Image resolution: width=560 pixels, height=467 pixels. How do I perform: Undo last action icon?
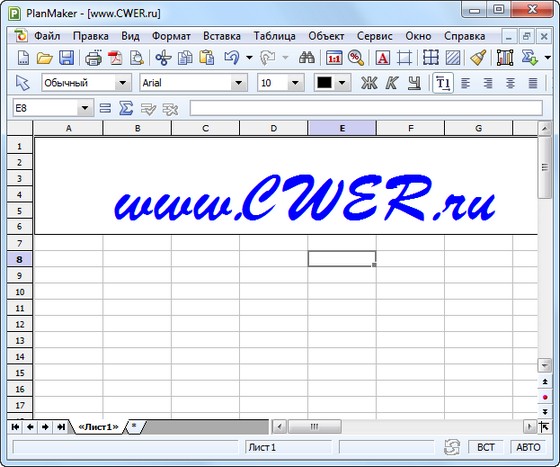[232, 57]
